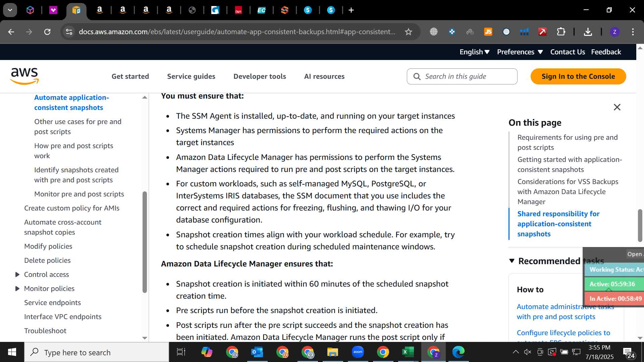Viewport: 644px width, 362px height.
Task: Switch to the active AWS docs tab
Action: [x=76, y=10]
